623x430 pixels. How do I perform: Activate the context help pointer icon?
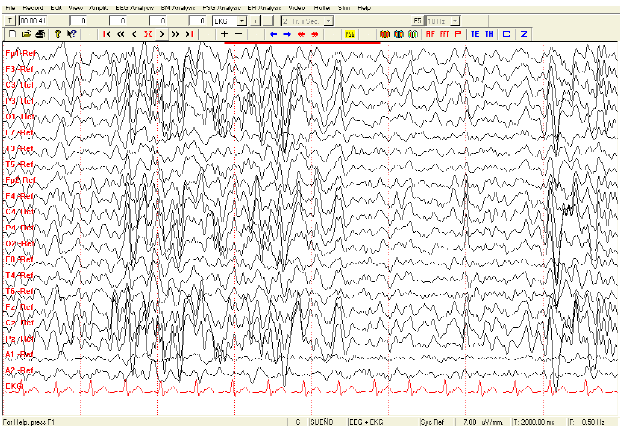72,34
